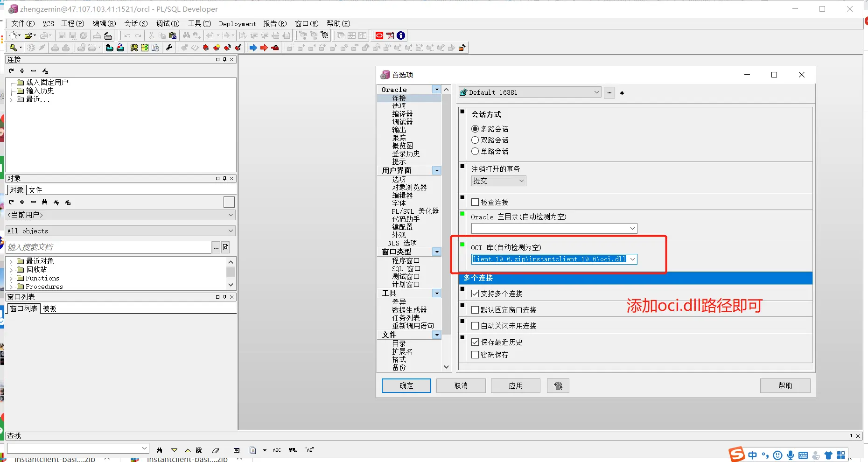Open the OCI 库 path dropdown arrow

(632, 259)
